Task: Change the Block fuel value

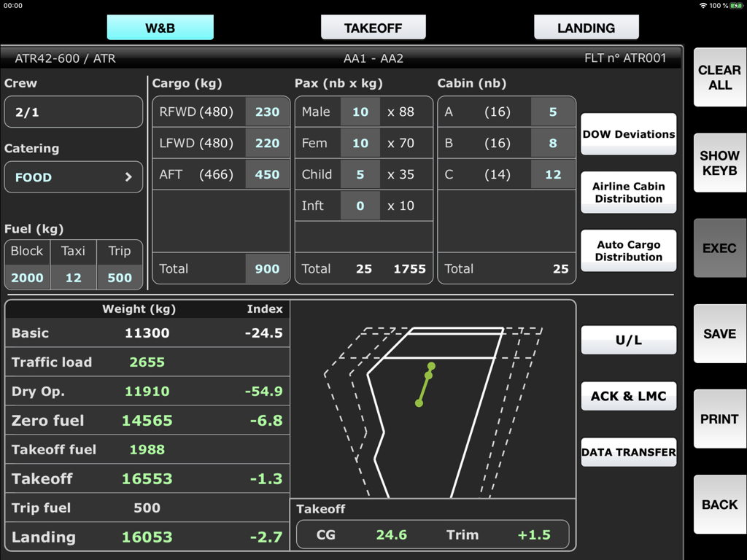Action: tap(26, 277)
